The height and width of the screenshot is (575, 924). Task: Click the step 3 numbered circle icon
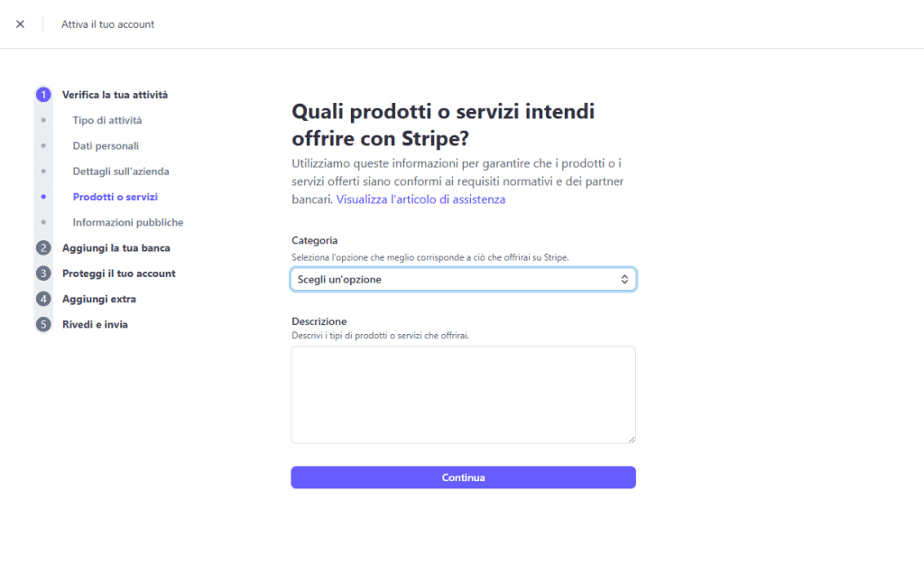(x=43, y=273)
